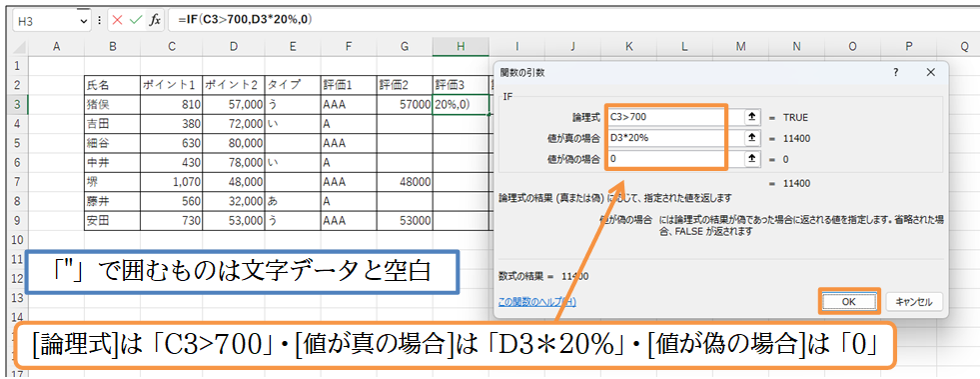This screenshot has width=980, height=379.
Task: Open Insert Function with the fx icon
Action: click(x=155, y=20)
